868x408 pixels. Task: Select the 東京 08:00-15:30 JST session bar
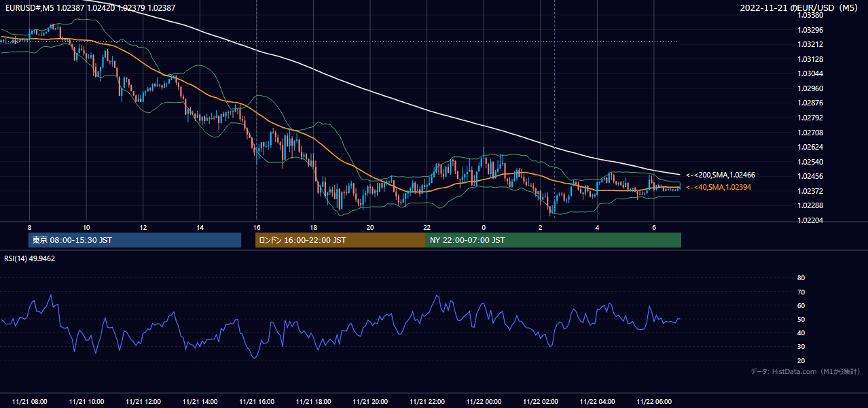(x=134, y=240)
